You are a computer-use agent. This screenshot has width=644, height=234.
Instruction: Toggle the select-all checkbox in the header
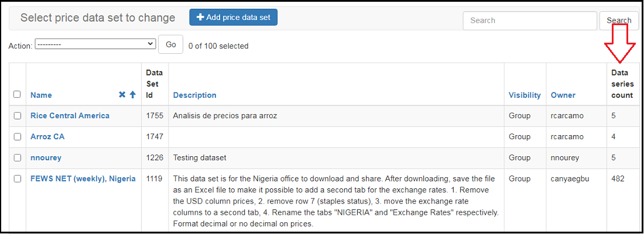pyautogui.click(x=17, y=94)
